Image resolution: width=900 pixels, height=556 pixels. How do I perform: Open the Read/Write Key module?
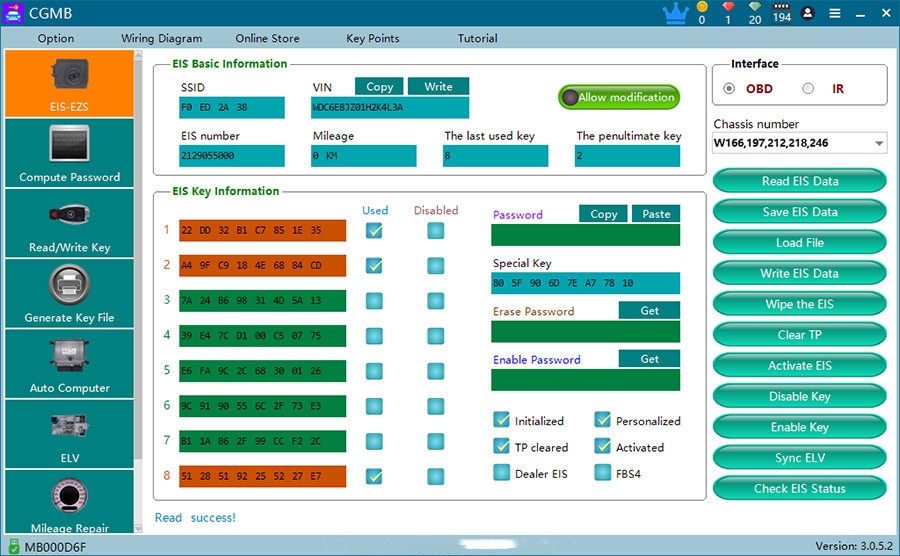click(69, 223)
